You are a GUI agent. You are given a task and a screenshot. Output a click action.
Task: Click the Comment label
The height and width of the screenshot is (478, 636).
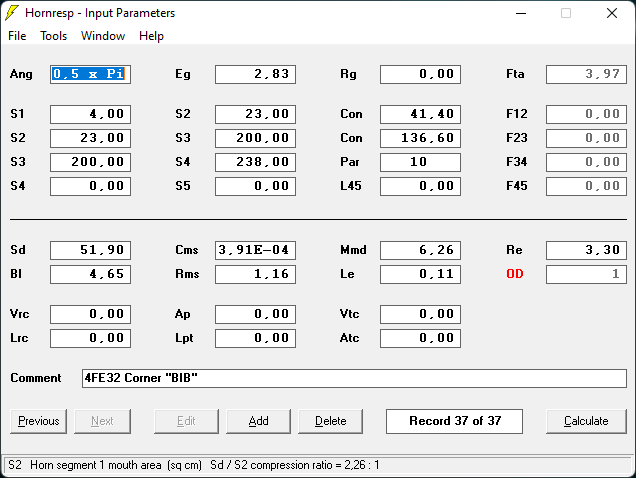(36, 378)
